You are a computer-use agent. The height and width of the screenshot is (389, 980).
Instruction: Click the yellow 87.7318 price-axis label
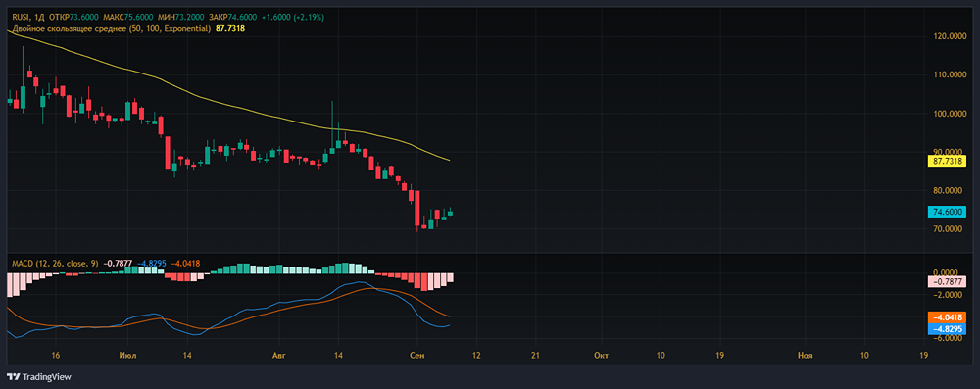pyautogui.click(x=947, y=161)
